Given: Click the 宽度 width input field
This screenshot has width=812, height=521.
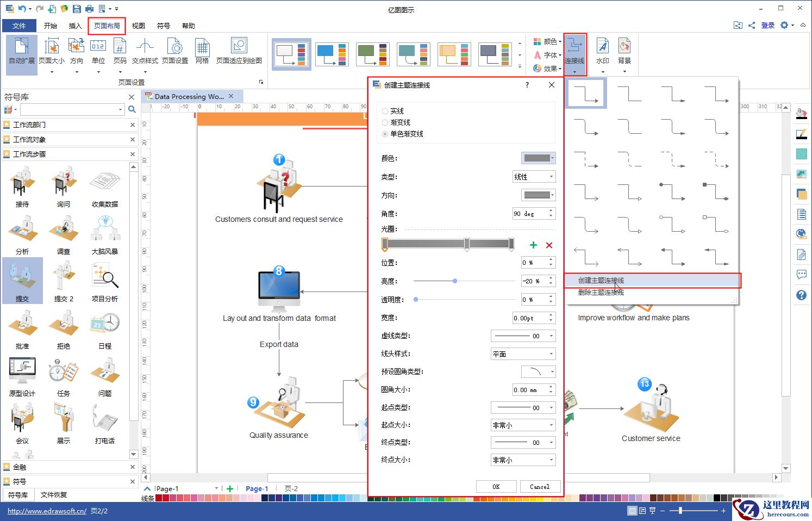Looking at the screenshot, I should [x=534, y=318].
